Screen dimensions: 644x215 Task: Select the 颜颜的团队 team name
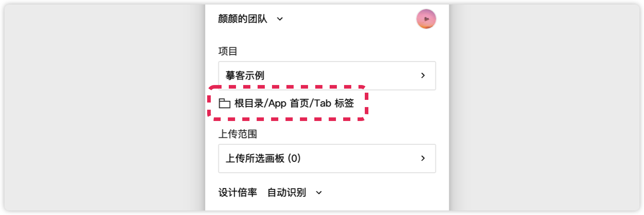point(243,19)
